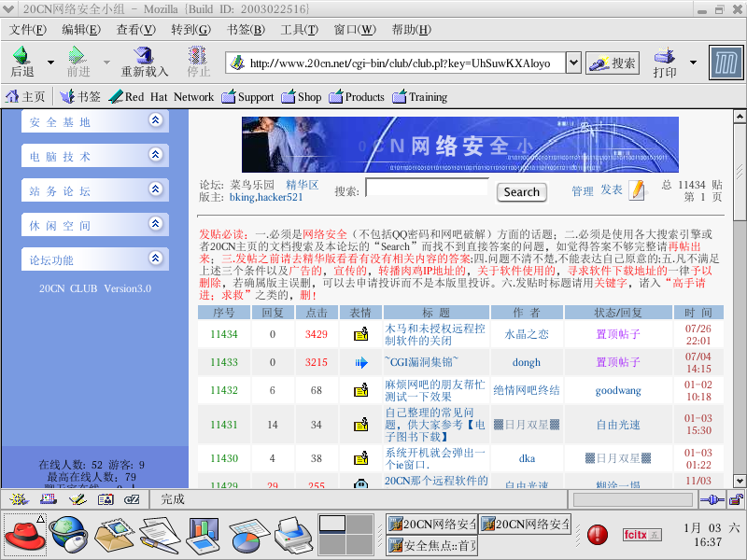Image resolution: width=747 pixels, height=560 pixels.
Task: Open the 书签(B) menu
Action: 246,30
